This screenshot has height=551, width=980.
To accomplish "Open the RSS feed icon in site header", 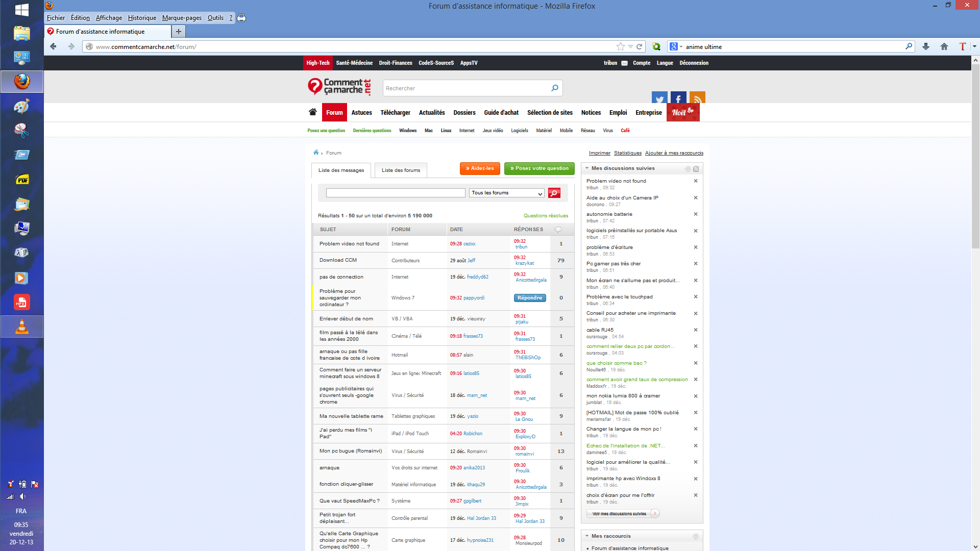I will [x=697, y=98].
